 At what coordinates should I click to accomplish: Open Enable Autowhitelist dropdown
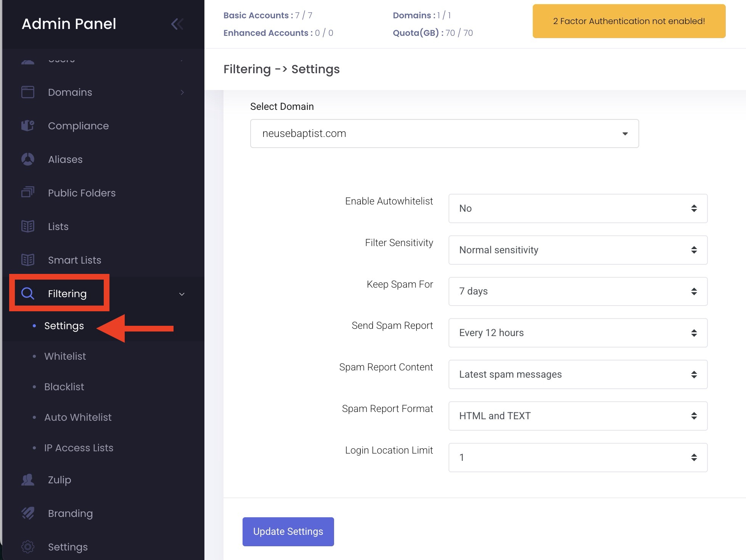[578, 208]
